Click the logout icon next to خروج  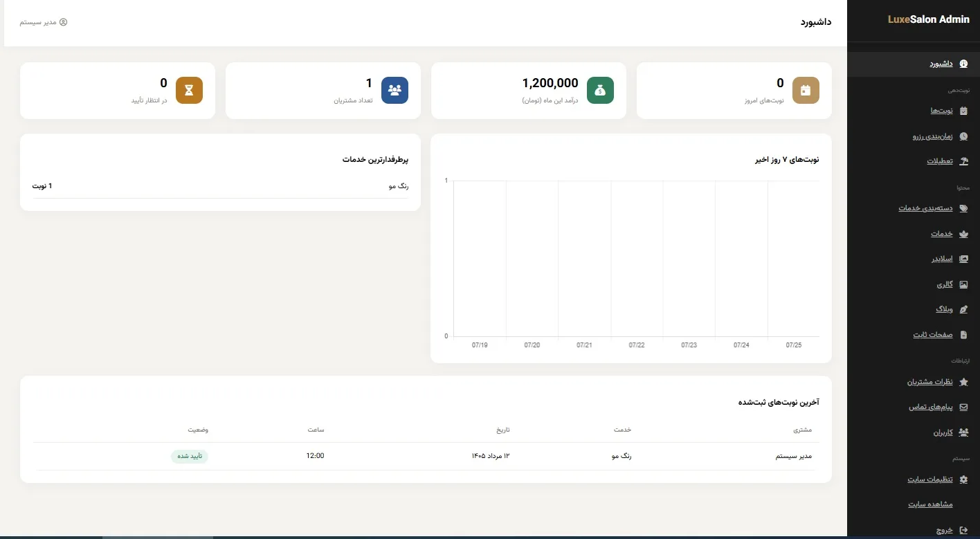[x=964, y=531]
